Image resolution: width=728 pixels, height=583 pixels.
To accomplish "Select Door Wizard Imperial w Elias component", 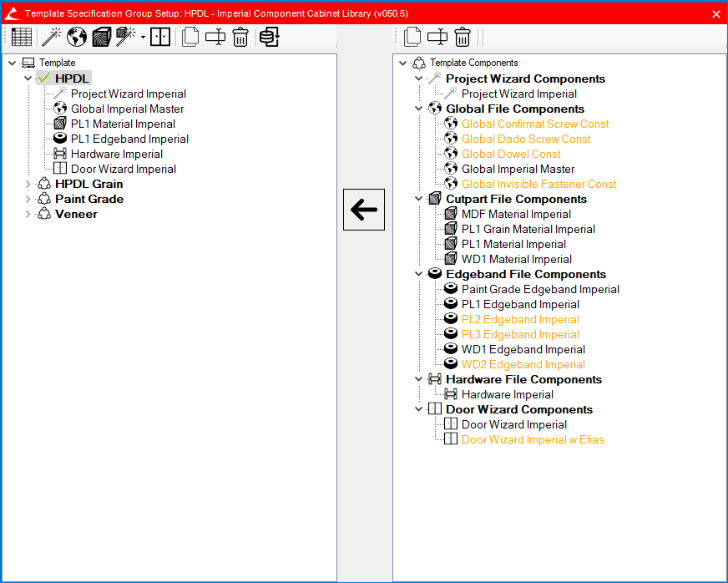I will pyautogui.click(x=533, y=439).
